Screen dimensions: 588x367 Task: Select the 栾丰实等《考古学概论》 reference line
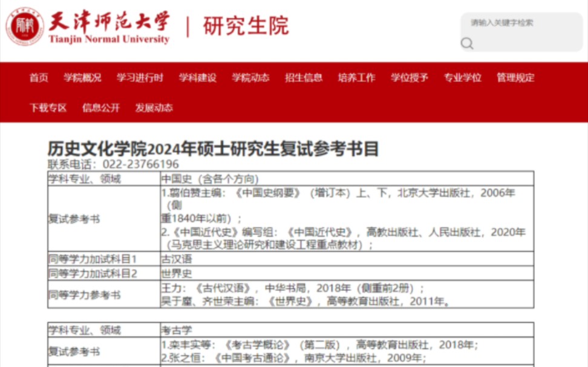[x=320, y=345]
